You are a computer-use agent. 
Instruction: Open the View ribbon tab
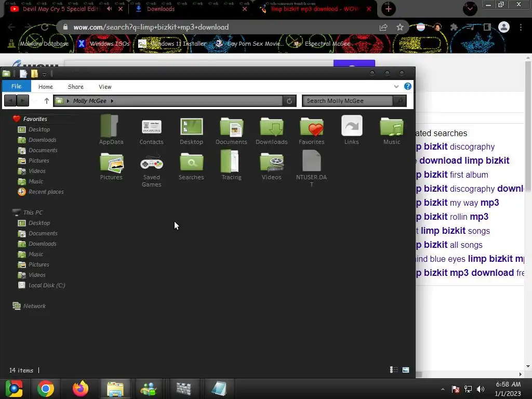(105, 87)
